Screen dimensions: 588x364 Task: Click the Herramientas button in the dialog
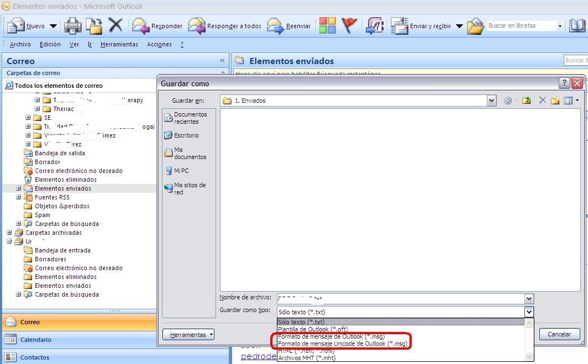[188, 335]
